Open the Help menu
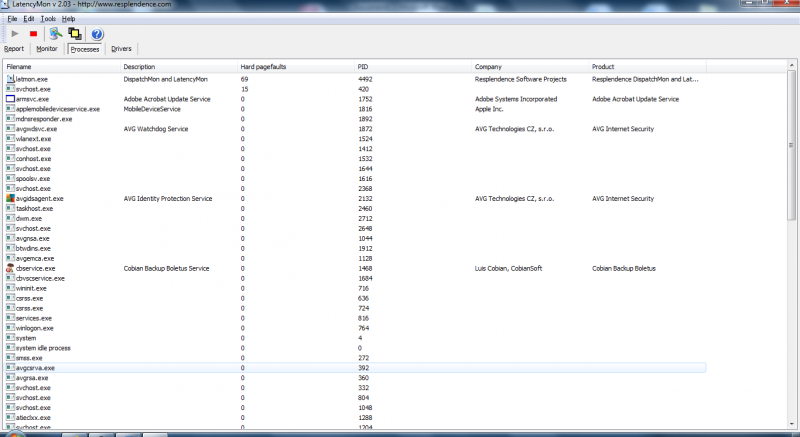Image resolution: width=800 pixels, height=437 pixels. pyautogui.click(x=68, y=19)
